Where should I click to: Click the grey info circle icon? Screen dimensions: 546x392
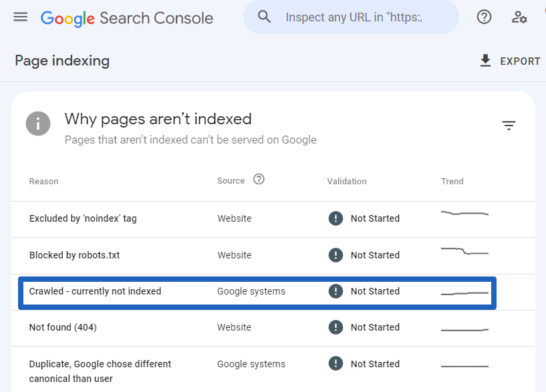[x=38, y=124]
